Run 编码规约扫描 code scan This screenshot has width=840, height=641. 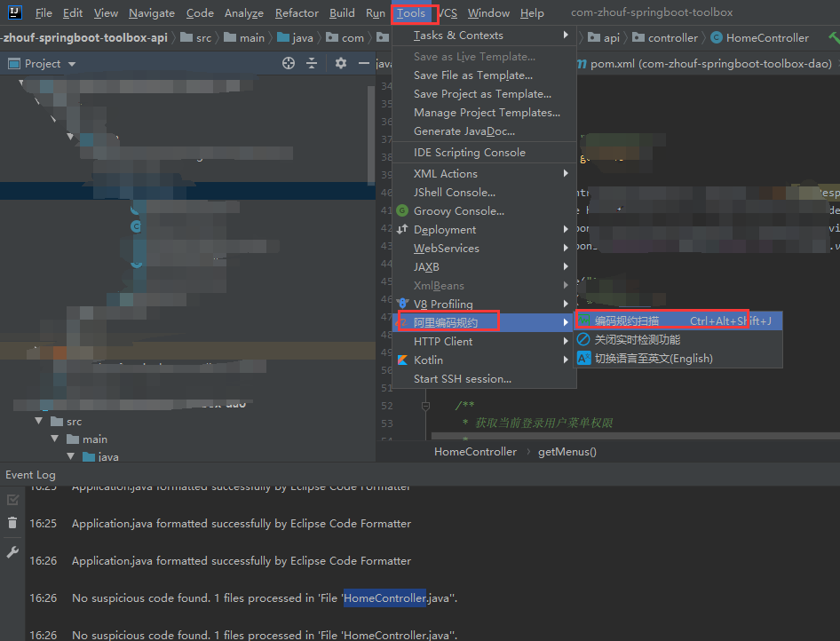pyautogui.click(x=678, y=320)
